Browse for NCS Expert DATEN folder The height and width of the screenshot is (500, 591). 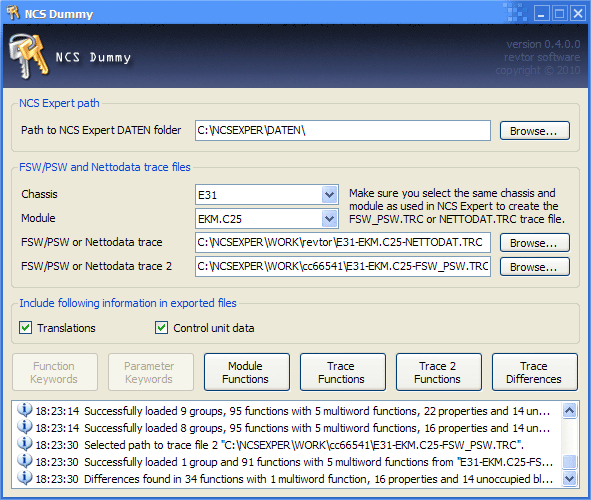[x=534, y=131]
